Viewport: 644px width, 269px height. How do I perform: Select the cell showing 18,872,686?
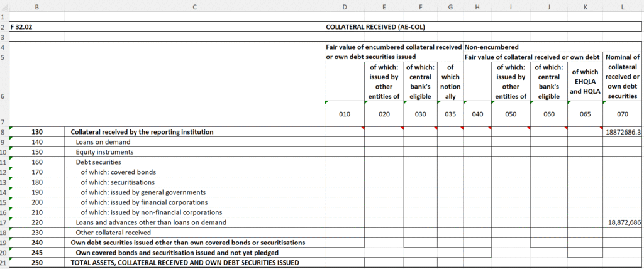tap(622, 222)
